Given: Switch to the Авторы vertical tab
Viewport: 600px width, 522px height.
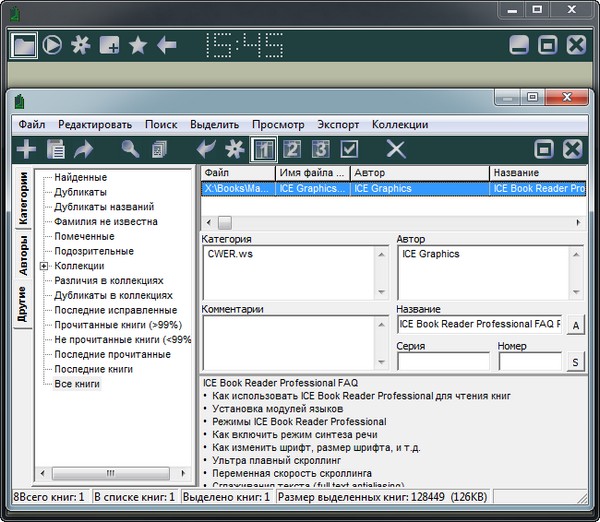Looking at the screenshot, I should (23, 253).
